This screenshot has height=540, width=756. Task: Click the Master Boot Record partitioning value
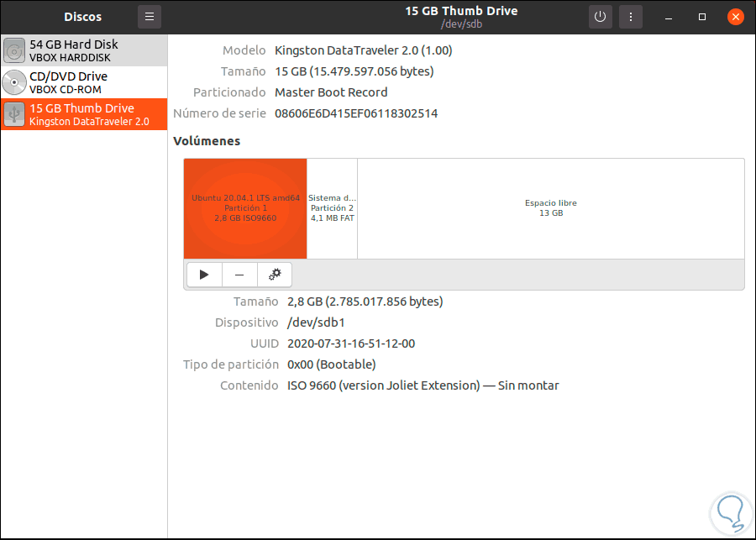pyautogui.click(x=331, y=92)
